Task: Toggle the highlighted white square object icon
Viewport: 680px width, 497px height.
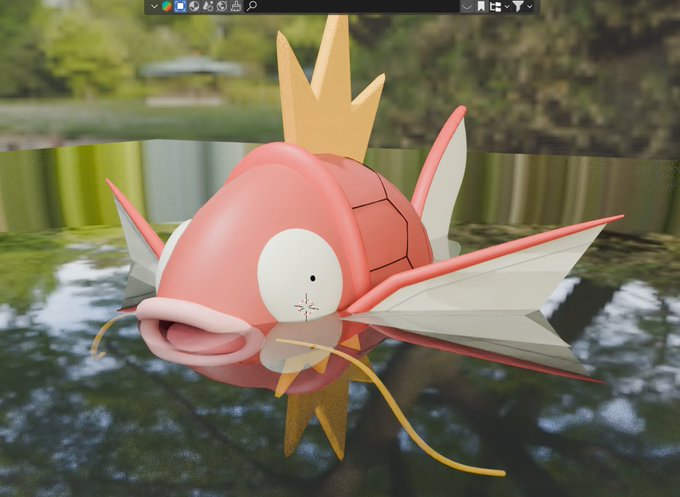Action: (x=180, y=6)
